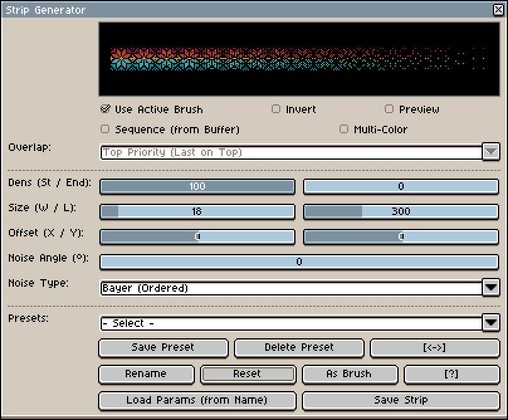Viewport: 508px width, 420px height.
Task: Expand the Overlap dropdown arrow
Action: [x=491, y=152]
